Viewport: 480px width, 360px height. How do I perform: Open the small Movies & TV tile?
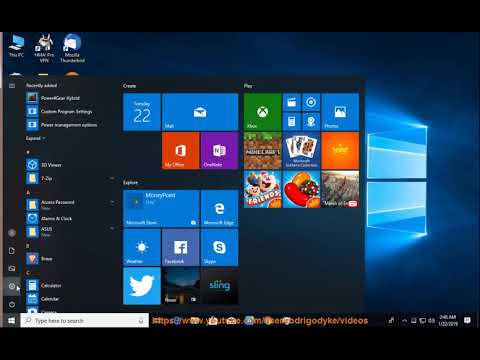292,102
